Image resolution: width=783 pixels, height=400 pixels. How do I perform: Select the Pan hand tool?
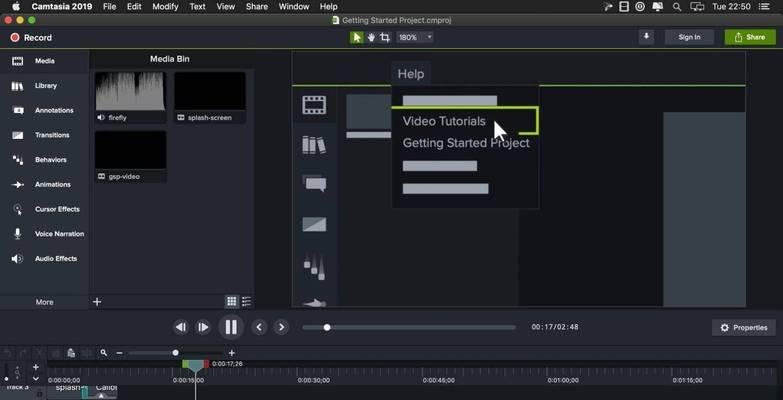point(371,37)
